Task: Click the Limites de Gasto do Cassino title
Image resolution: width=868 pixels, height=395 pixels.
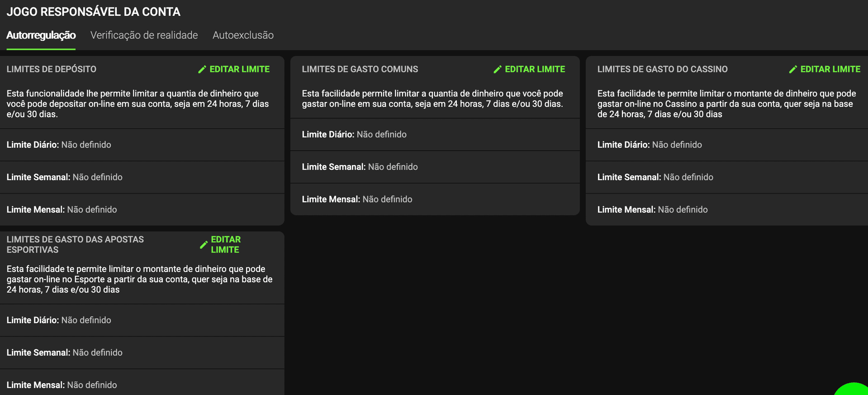Action: [x=662, y=69]
